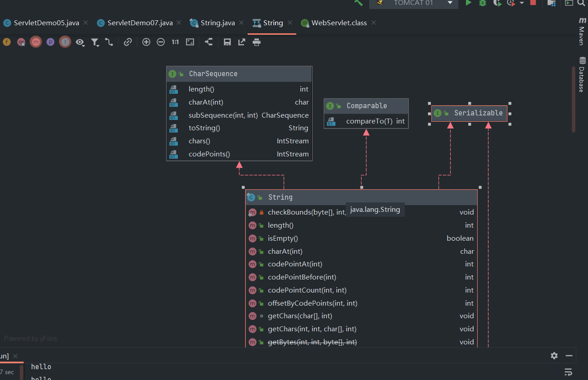Toggle Inner Classes visibility in diagram toolbar
The width and height of the screenshot is (588, 380).
(x=65, y=42)
